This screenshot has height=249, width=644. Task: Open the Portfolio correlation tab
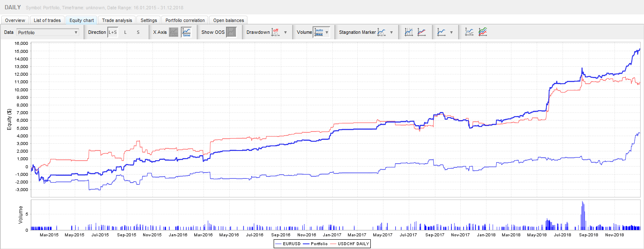tap(185, 20)
